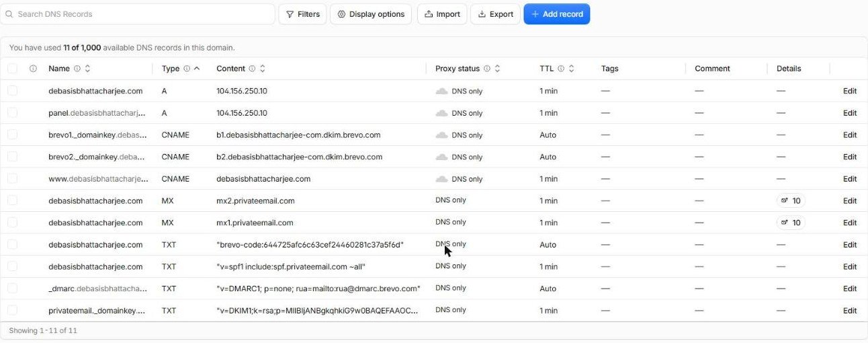Select checkbox for spf1 TXT row
Image resolution: width=868 pixels, height=343 pixels.
(x=13, y=266)
